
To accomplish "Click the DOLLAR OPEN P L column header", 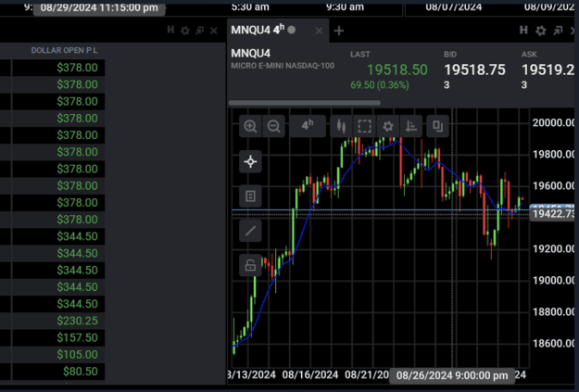I will point(64,50).
